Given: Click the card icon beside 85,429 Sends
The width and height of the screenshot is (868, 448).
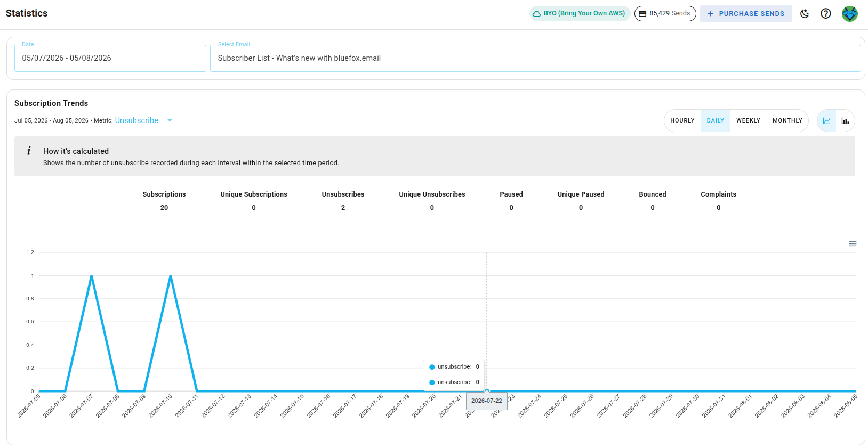Looking at the screenshot, I should click(x=642, y=14).
